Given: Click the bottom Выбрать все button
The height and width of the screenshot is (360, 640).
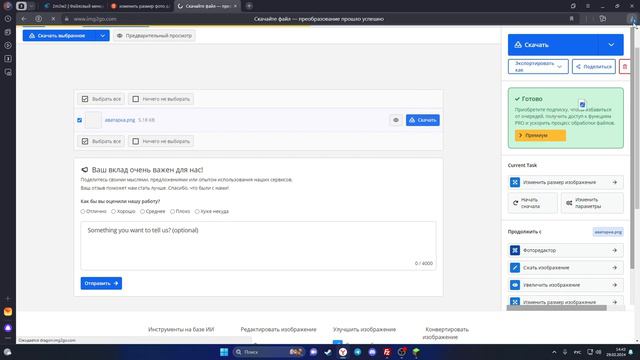Looking at the screenshot, I should pos(101,141).
